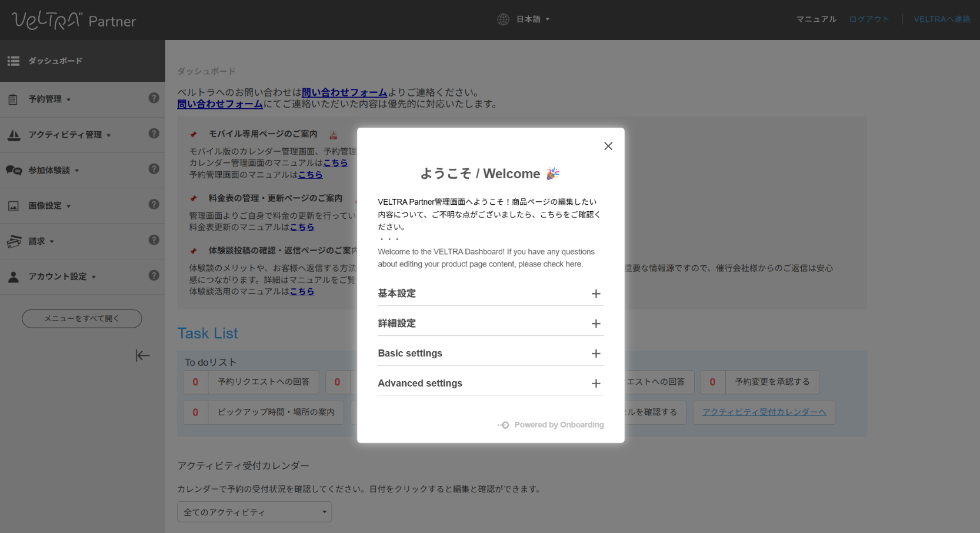Image resolution: width=980 pixels, height=533 pixels.
Task: Expand the 予約管理 sidebar menu
Action: pyautogui.click(x=49, y=99)
